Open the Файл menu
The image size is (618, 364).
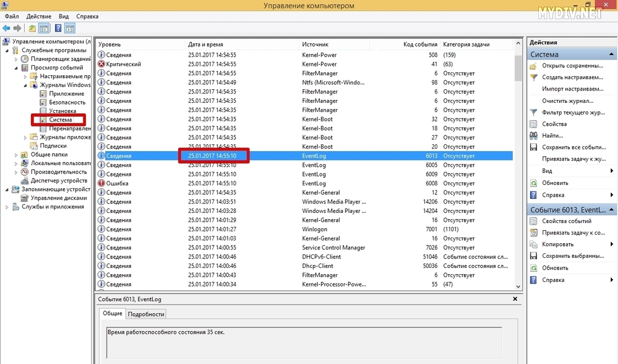[12, 16]
